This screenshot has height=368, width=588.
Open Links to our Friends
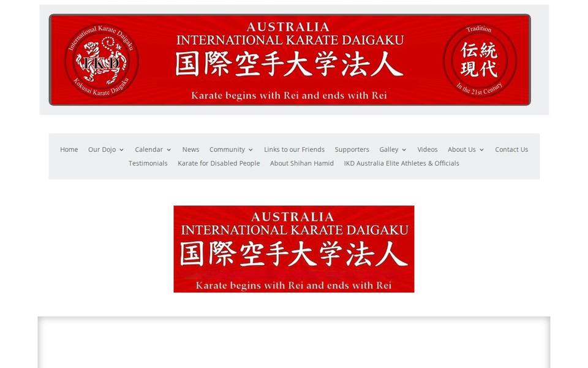click(x=295, y=150)
